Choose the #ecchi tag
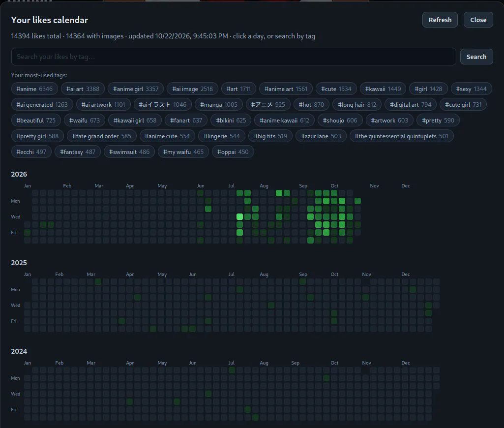This screenshot has width=504, height=428. pyautogui.click(x=31, y=152)
